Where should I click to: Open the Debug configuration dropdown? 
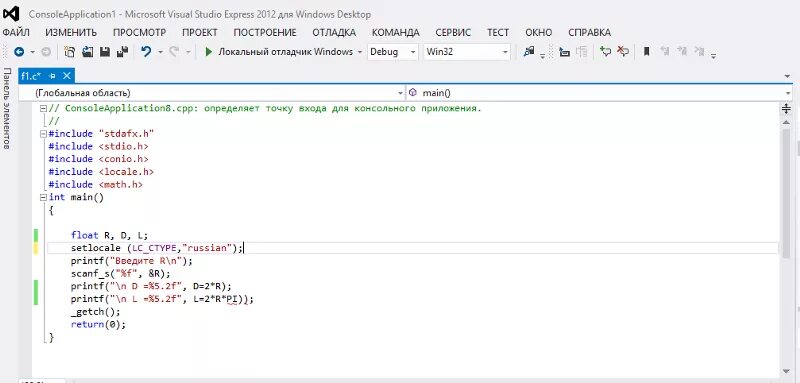coord(392,52)
